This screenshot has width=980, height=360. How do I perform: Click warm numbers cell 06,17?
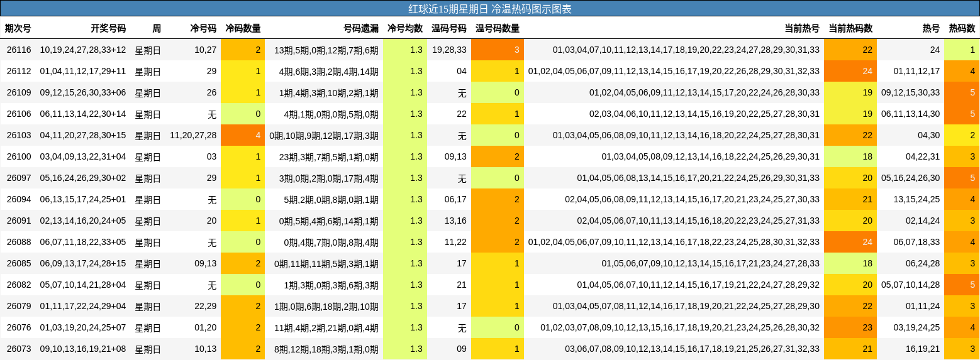455,199
